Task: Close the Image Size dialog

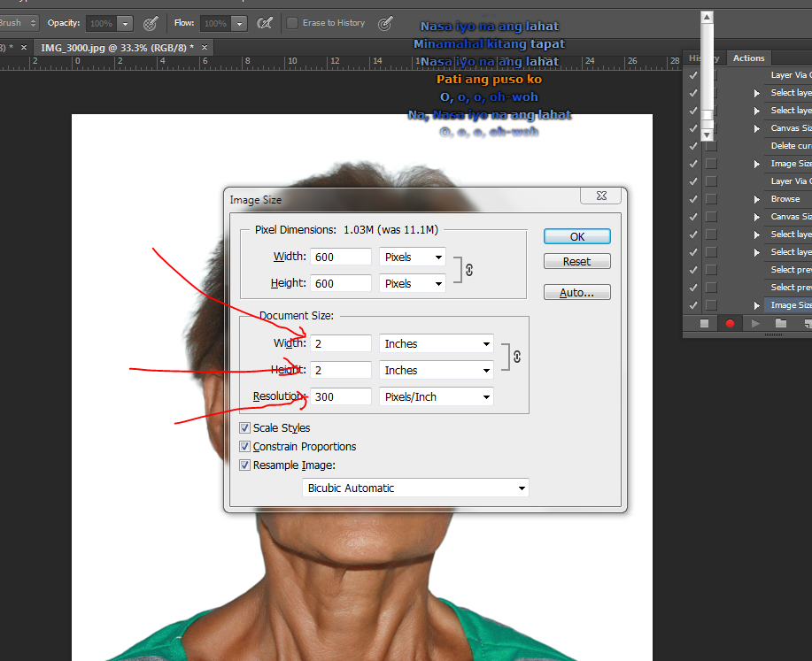Action: click(601, 196)
